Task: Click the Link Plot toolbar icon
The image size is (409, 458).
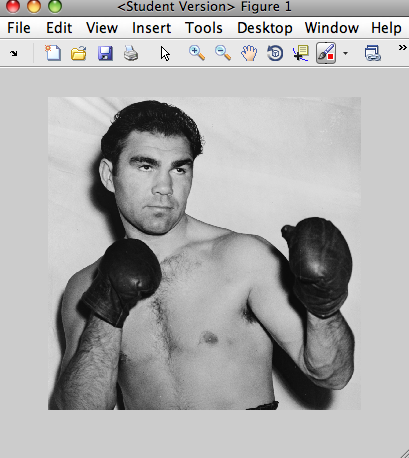Action: (x=372, y=53)
